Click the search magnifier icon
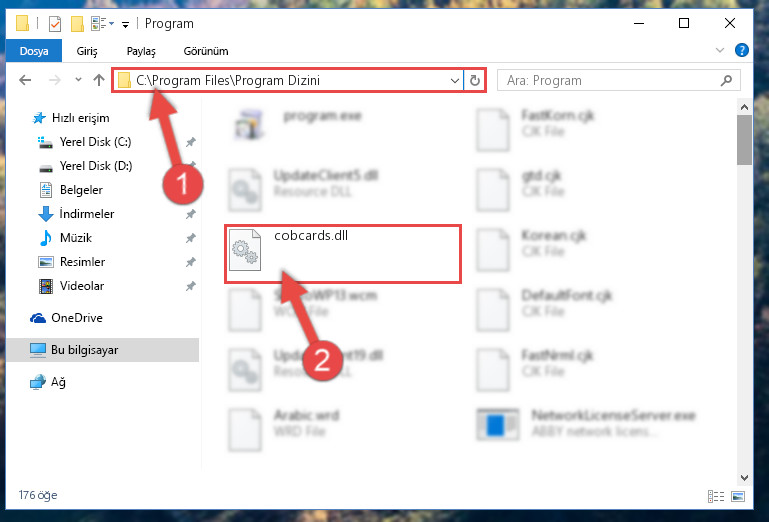Image resolution: width=769 pixels, height=522 pixels. pyautogui.click(x=726, y=80)
